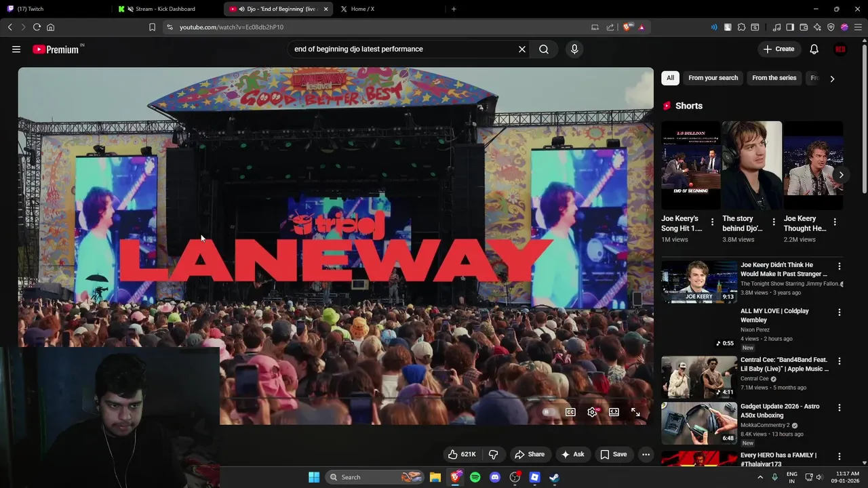This screenshot has height=488, width=868.
Task: Open YouTube notifications bell
Action: [814, 49]
